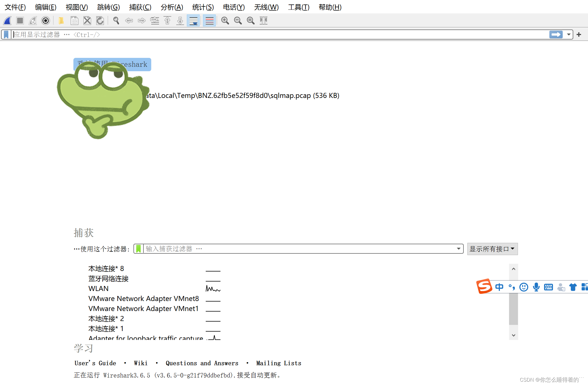
Task: Open the Mailing Lists link
Action: 279,363
